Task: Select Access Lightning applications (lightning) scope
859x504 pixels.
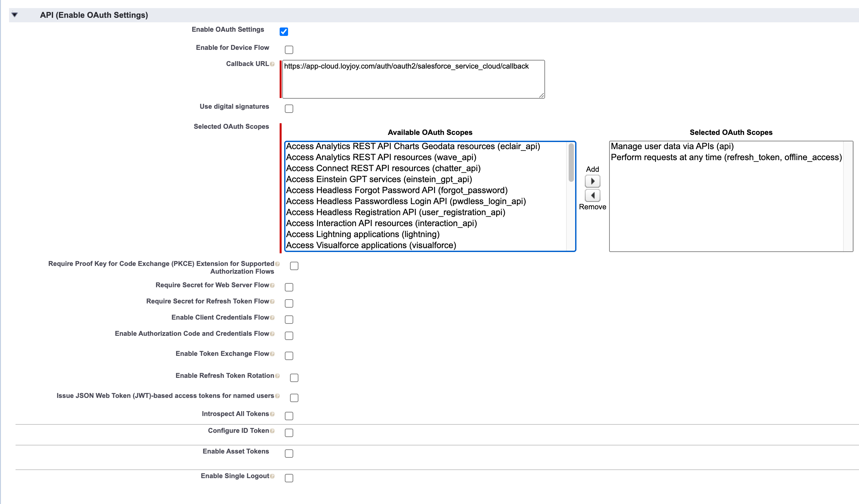Action: (363, 234)
